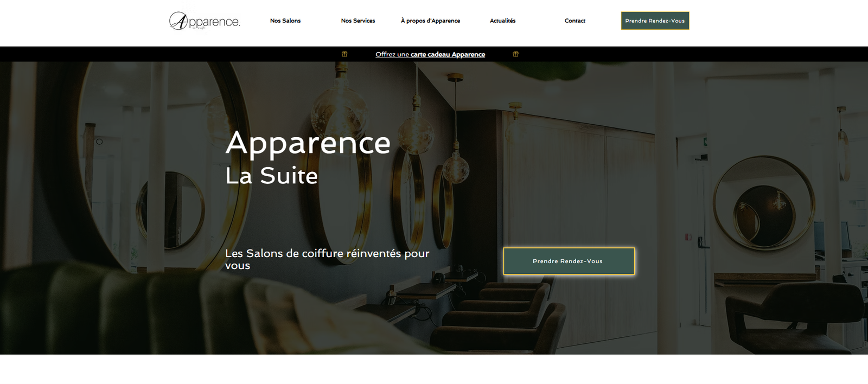Open the Nos Services menu
Screen dimensions: 868x384
tap(358, 21)
